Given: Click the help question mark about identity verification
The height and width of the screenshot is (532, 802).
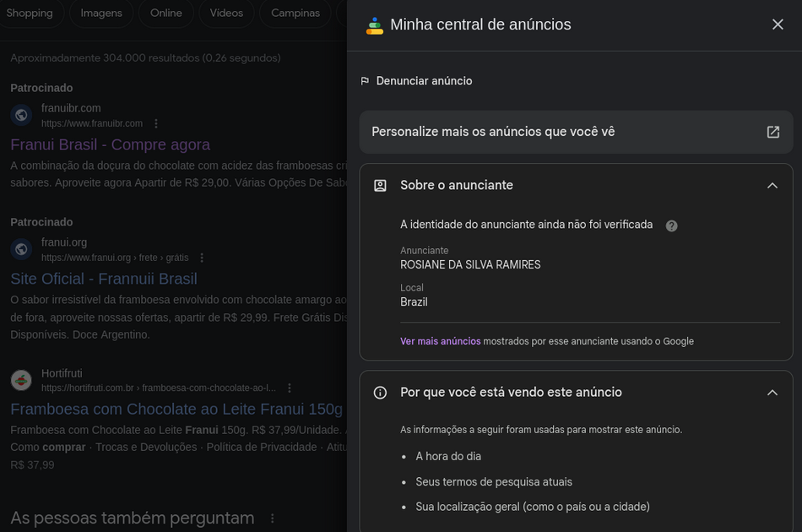Looking at the screenshot, I should (x=672, y=225).
